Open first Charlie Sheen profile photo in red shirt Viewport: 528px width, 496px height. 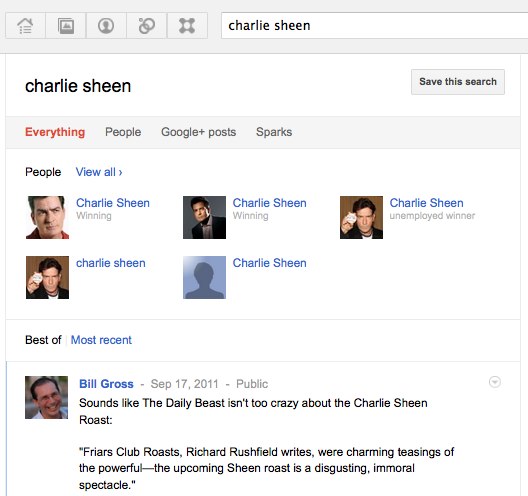click(47, 218)
